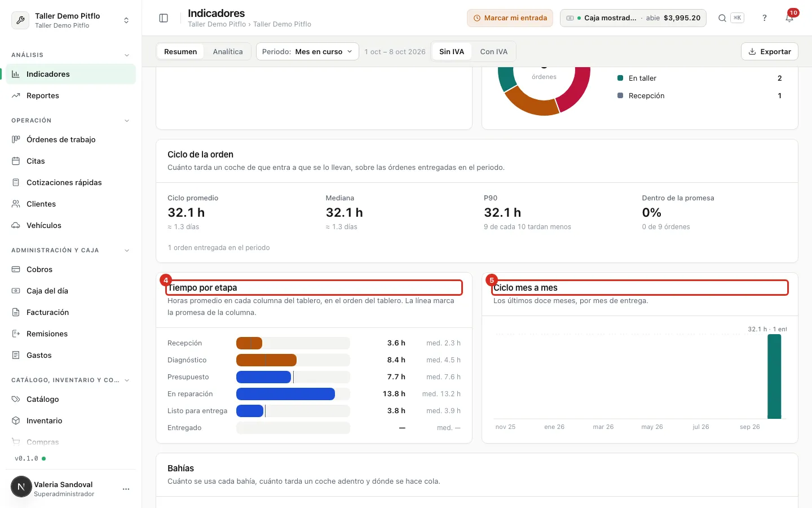Screen dimensions: 812x508
Task: Click the Citas calendar icon
Action: coord(16,161)
